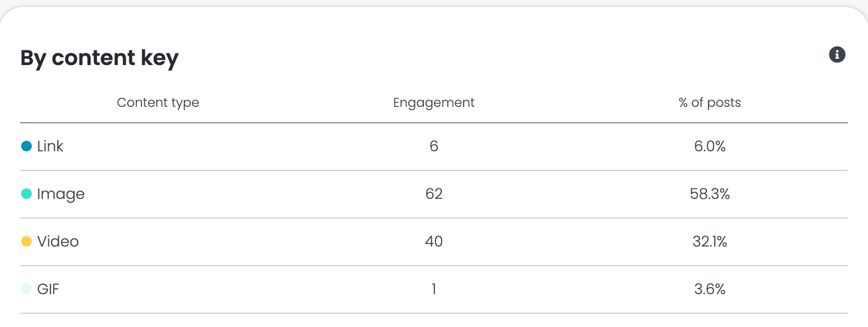
Task: Click the 58.3% posts value for Image
Action: coord(710,194)
